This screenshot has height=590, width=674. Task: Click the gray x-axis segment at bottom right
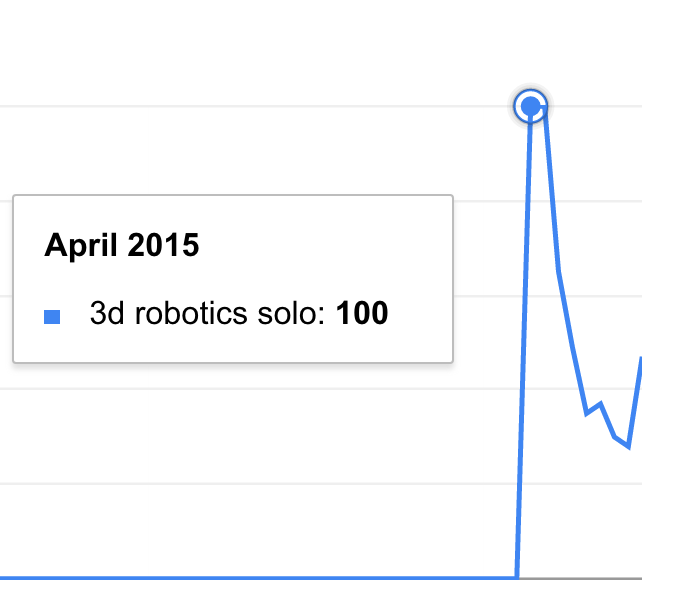[581, 578]
